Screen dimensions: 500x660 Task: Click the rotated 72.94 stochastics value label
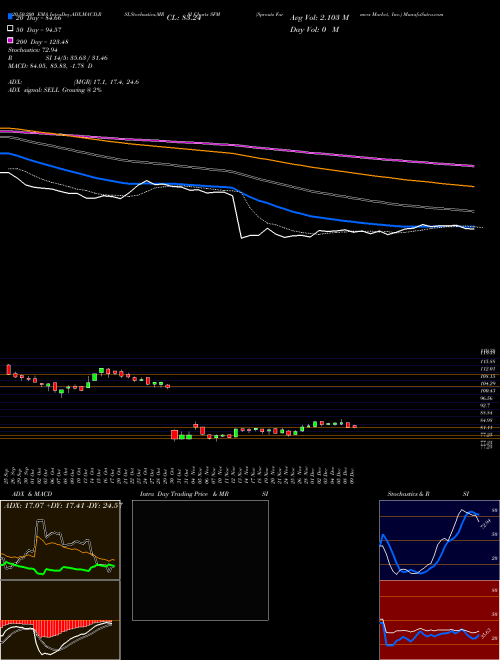pyautogui.click(x=484, y=524)
